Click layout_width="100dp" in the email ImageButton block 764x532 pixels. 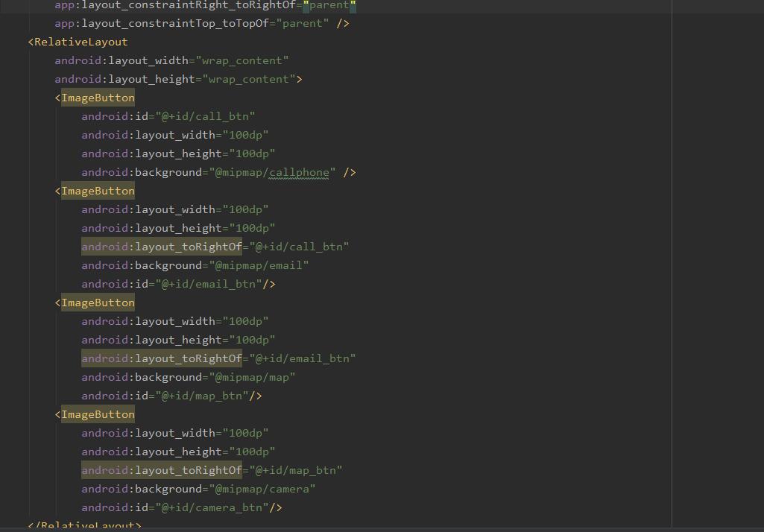[175, 209]
